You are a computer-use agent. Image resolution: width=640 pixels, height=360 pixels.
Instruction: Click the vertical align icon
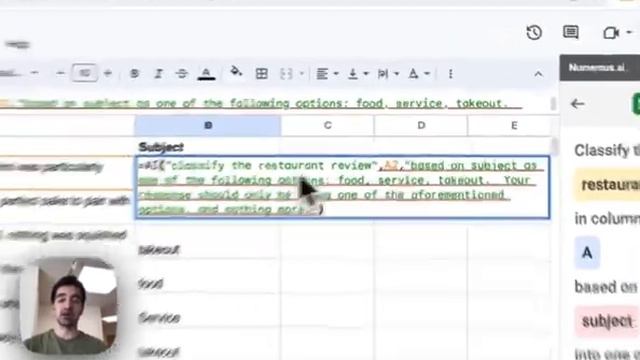point(353,74)
